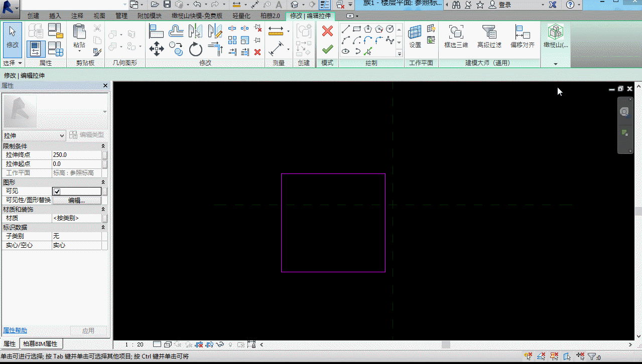Open the 注释 ribbon tab

[x=77, y=16]
